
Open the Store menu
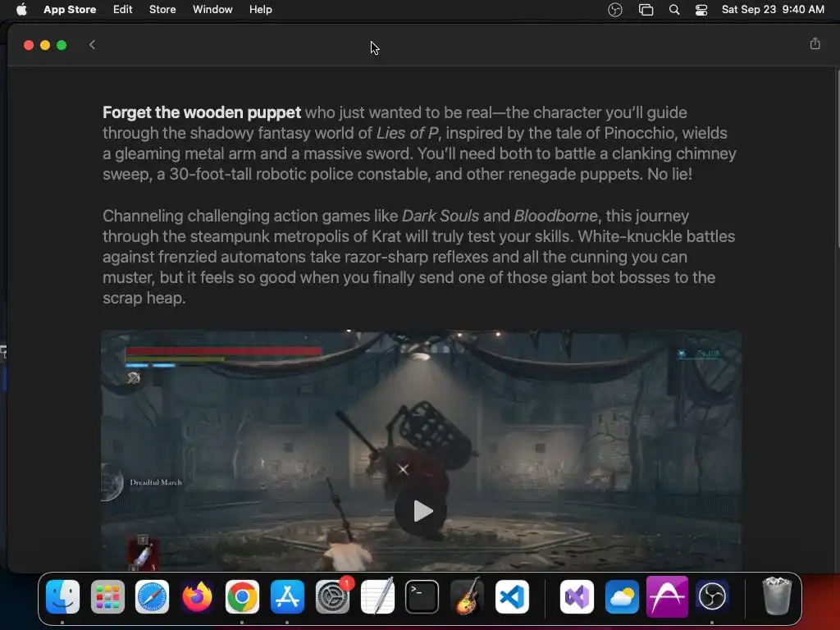162,10
